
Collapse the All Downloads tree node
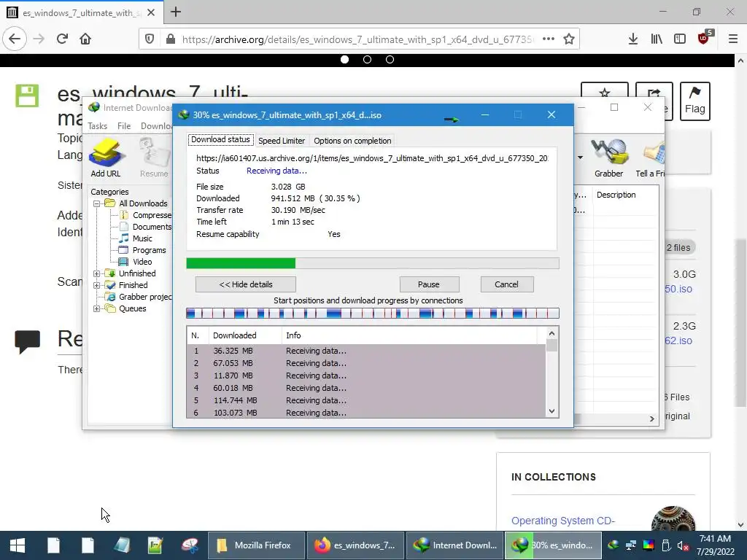97,203
